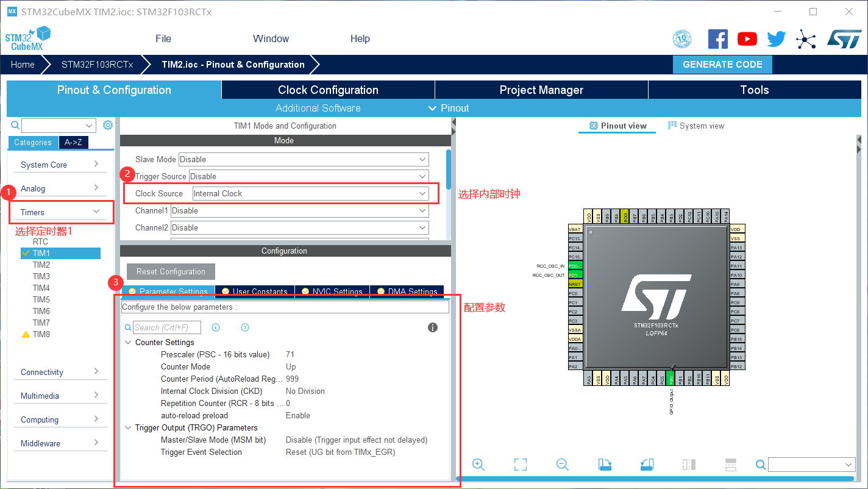
Task: Open the Facebook page icon
Action: coord(717,39)
